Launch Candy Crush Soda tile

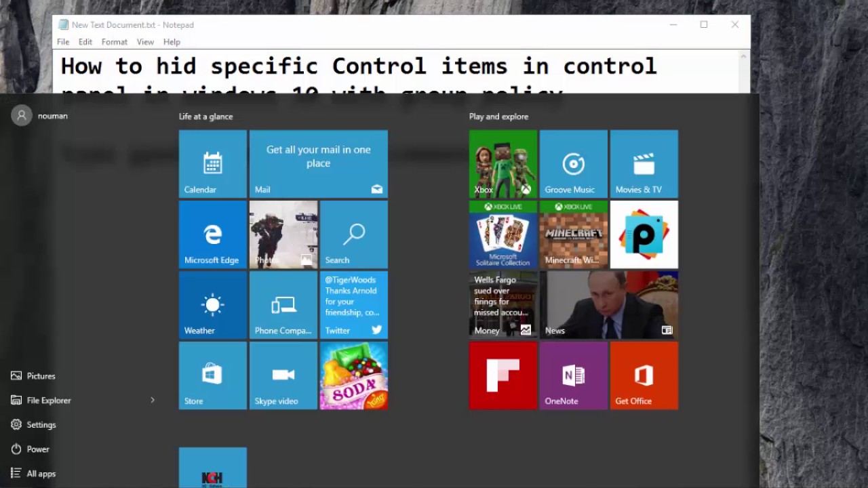354,375
